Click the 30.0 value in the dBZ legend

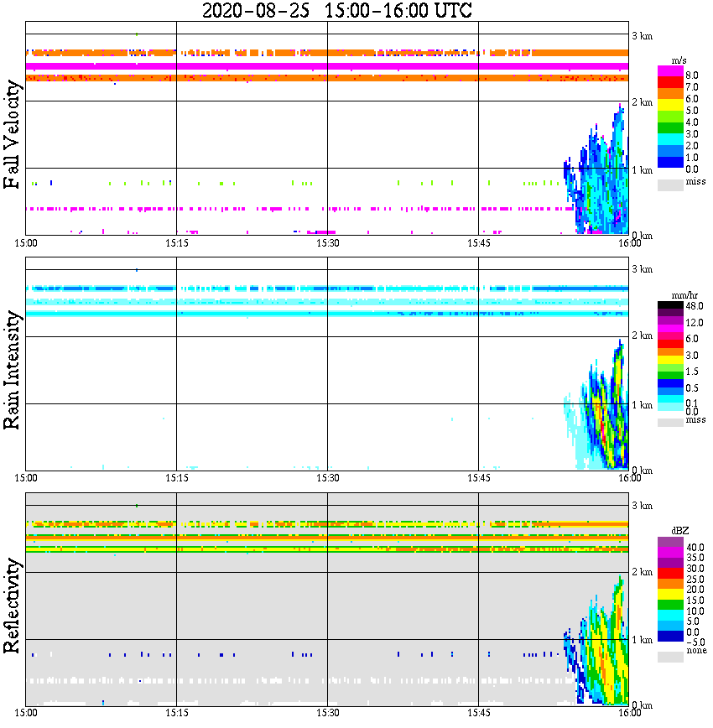click(695, 569)
